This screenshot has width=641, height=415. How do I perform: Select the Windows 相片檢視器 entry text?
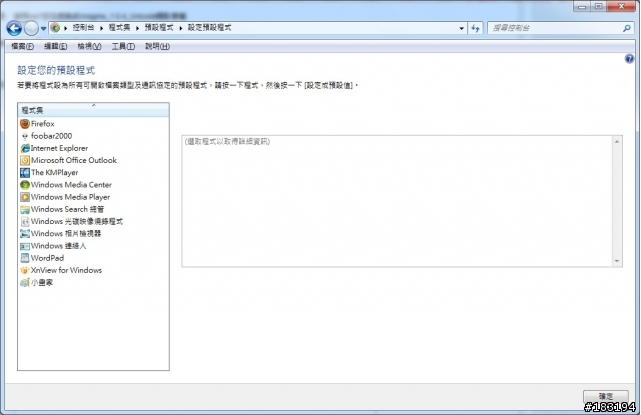(x=66, y=233)
